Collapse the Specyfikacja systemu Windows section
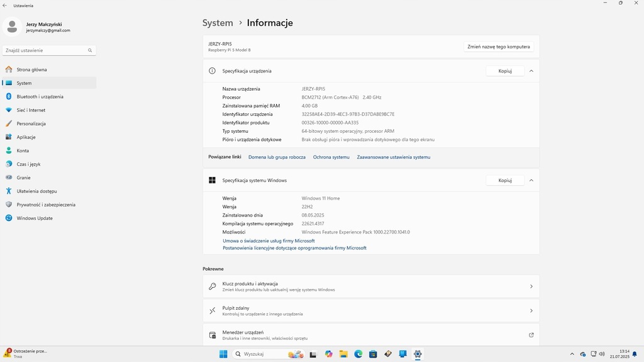 [531, 180]
